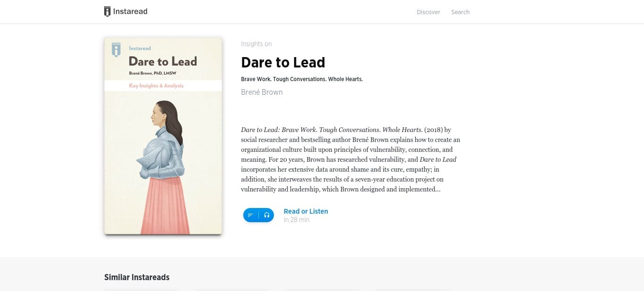The height and width of the screenshot is (291, 644).
Task: Click the 'in 28 min' duration text
Action: pos(297,220)
